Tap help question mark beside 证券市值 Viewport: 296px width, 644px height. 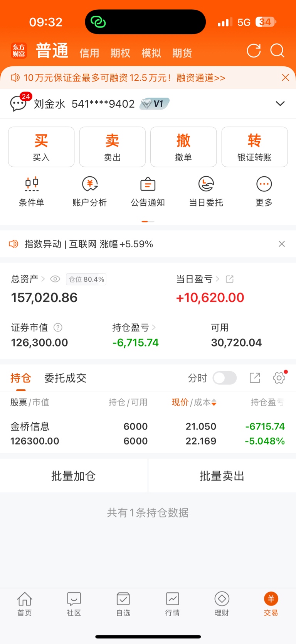click(58, 328)
